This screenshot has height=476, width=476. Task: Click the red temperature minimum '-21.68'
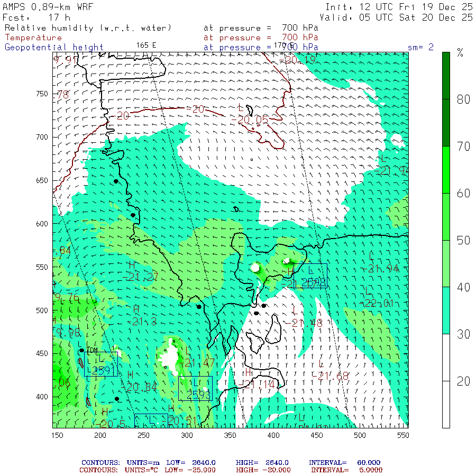330,376
